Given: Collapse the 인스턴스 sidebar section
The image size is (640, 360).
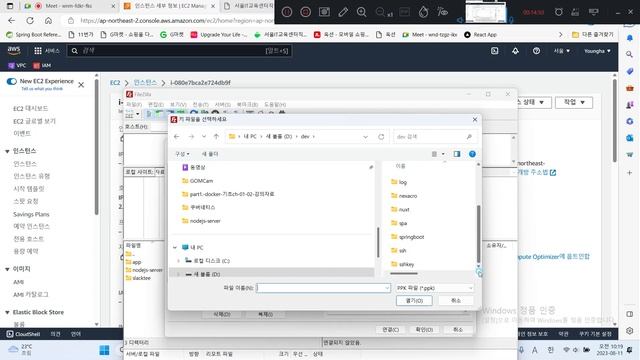Looking at the screenshot, I should tap(7, 151).
